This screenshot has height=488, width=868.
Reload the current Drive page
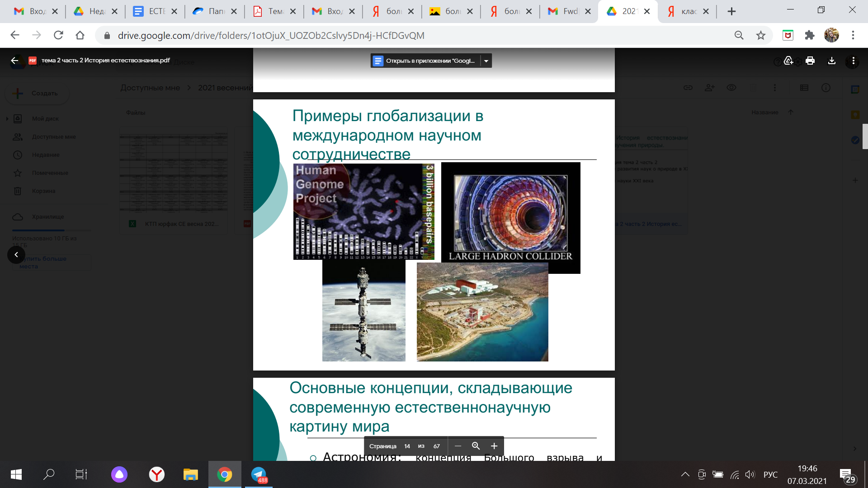coord(58,35)
